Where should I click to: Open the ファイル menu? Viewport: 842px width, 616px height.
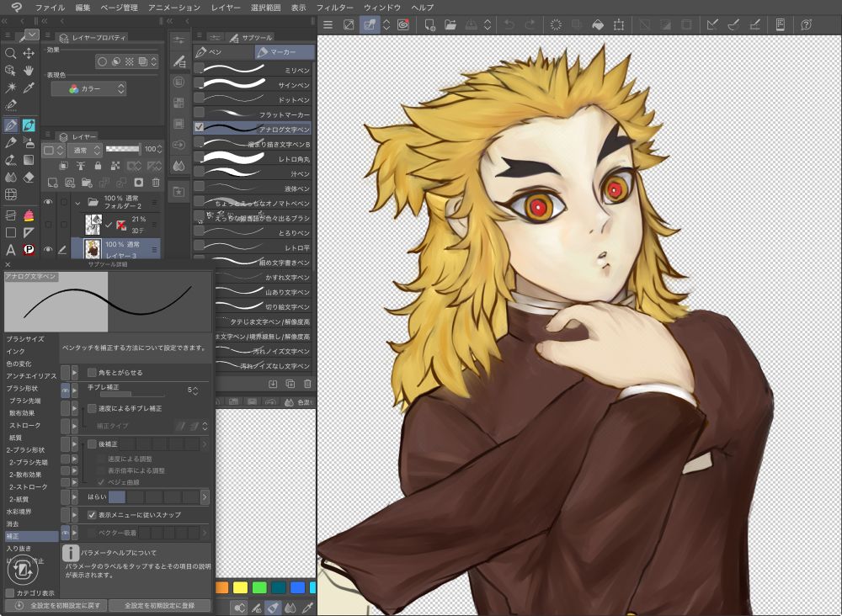coord(50,8)
